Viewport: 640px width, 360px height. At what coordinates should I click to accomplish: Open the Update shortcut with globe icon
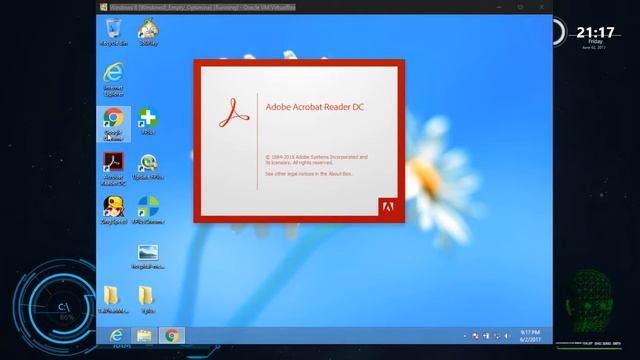pos(148,167)
